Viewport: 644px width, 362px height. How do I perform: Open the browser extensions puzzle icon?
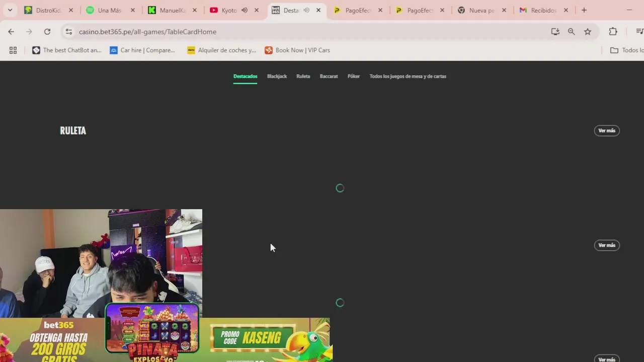pos(613,32)
